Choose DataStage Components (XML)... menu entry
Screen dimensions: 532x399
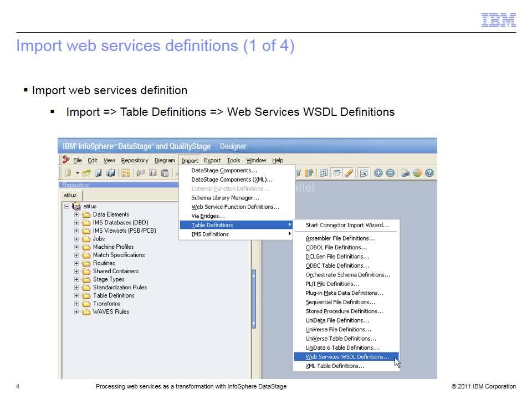pos(237,180)
